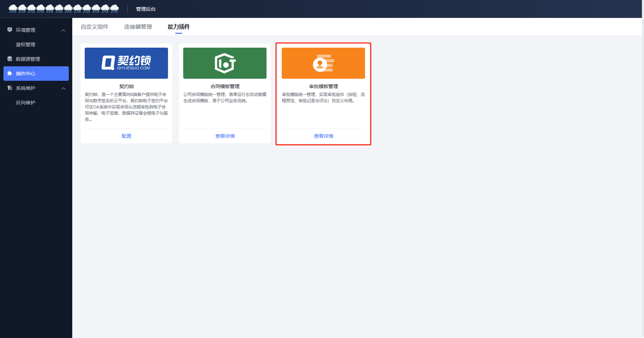Click 配置 link on 契约锁 card

pyautogui.click(x=127, y=136)
